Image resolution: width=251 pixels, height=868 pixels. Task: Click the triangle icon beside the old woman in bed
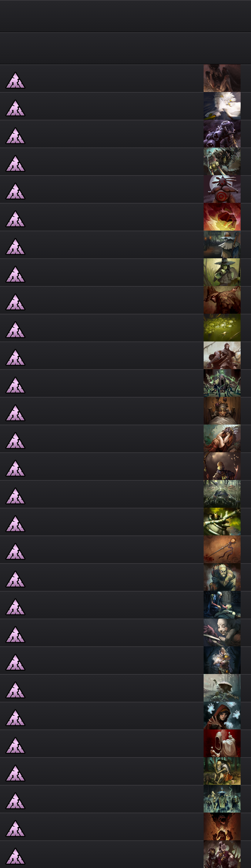(15, 413)
